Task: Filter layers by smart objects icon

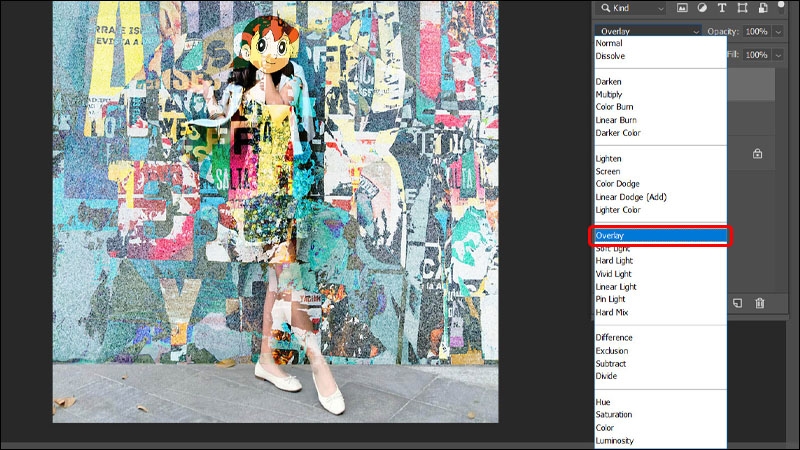Action: coord(763,8)
